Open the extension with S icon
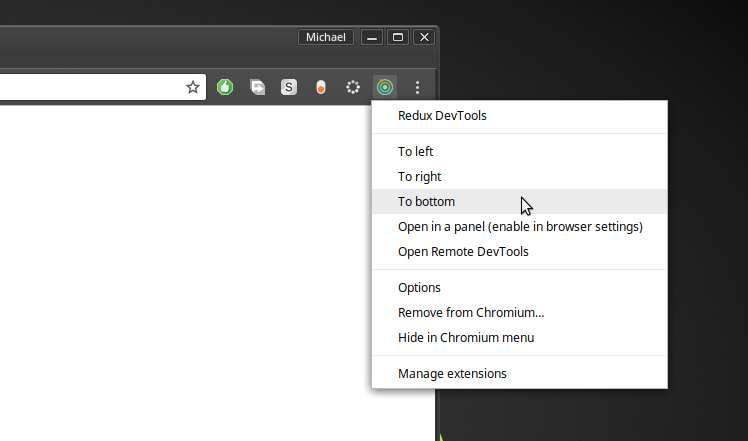This screenshot has height=441, width=748. pyautogui.click(x=289, y=87)
